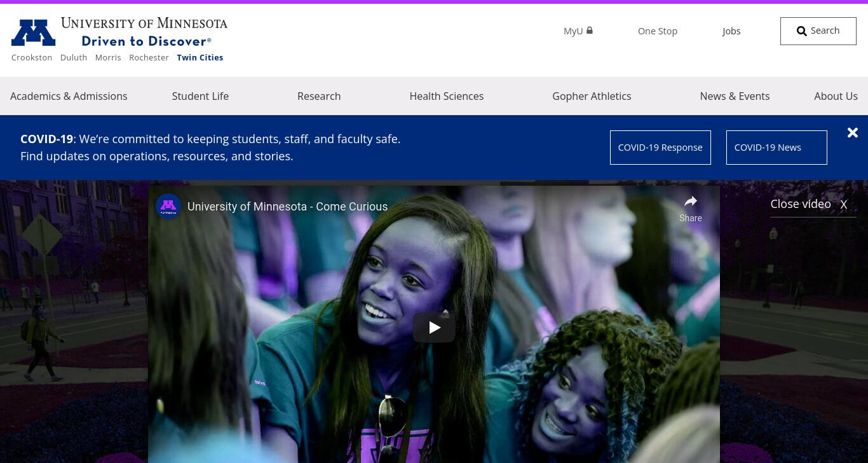The height and width of the screenshot is (463, 868).
Task: Click the University of Minnesota block M logo
Action: (33, 33)
